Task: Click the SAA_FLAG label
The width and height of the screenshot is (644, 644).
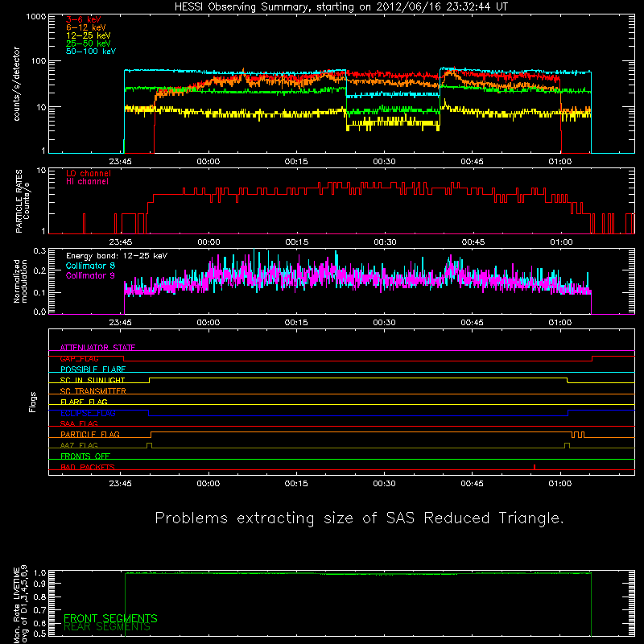Action: coord(79,423)
